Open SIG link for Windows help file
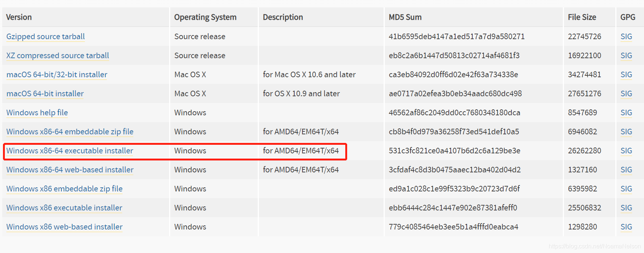 point(626,113)
